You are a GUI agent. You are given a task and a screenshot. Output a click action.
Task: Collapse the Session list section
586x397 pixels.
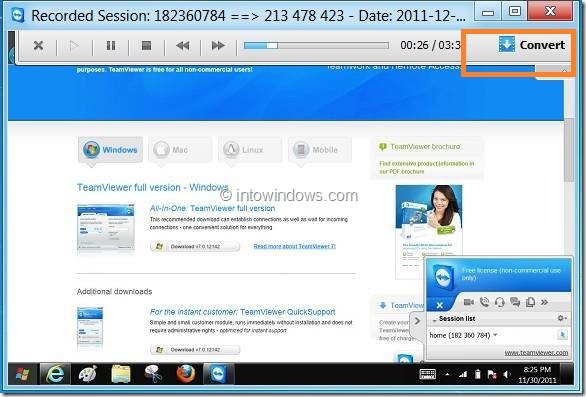[435, 320]
